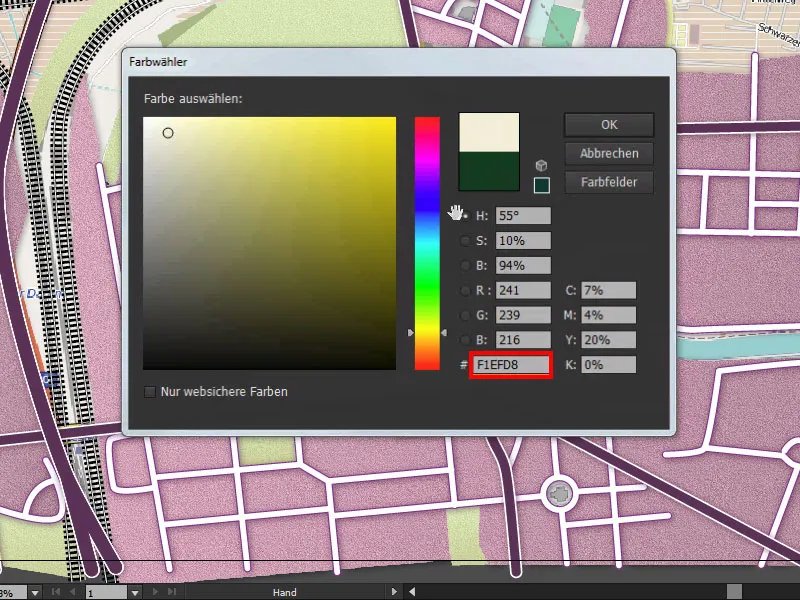
Task: Click the R field showing 241
Action: [x=523, y=290]
